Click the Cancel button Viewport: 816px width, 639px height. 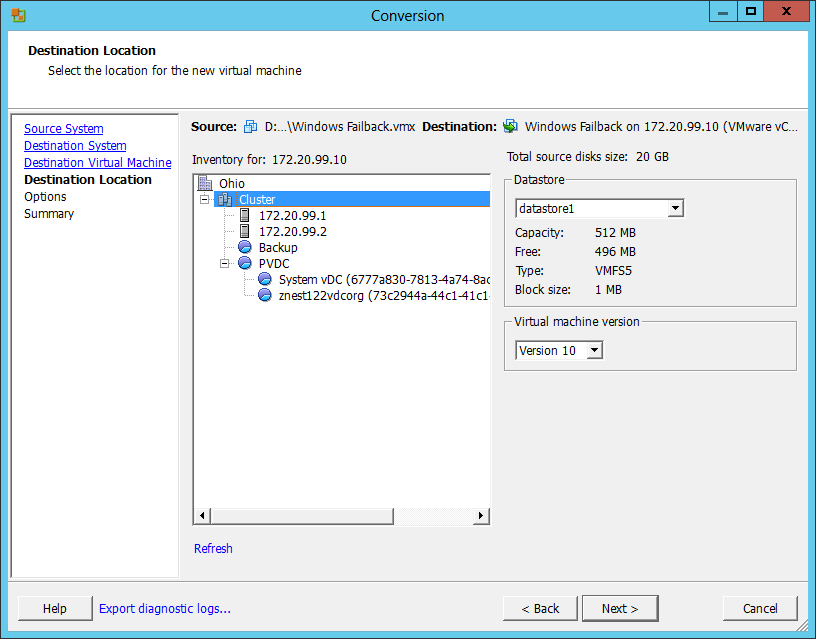[760, 608]
